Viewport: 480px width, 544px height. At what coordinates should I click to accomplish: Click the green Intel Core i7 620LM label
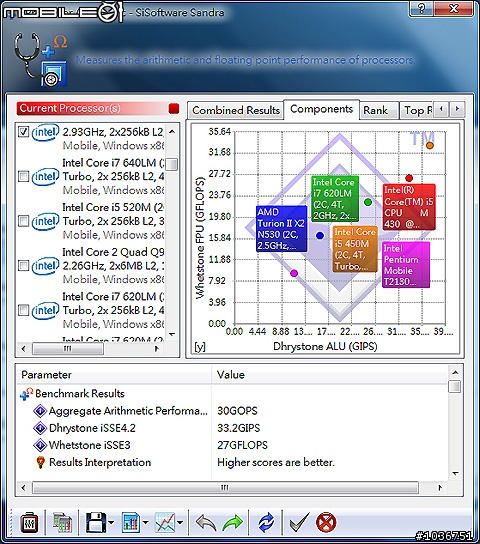[x=335, y=199]
